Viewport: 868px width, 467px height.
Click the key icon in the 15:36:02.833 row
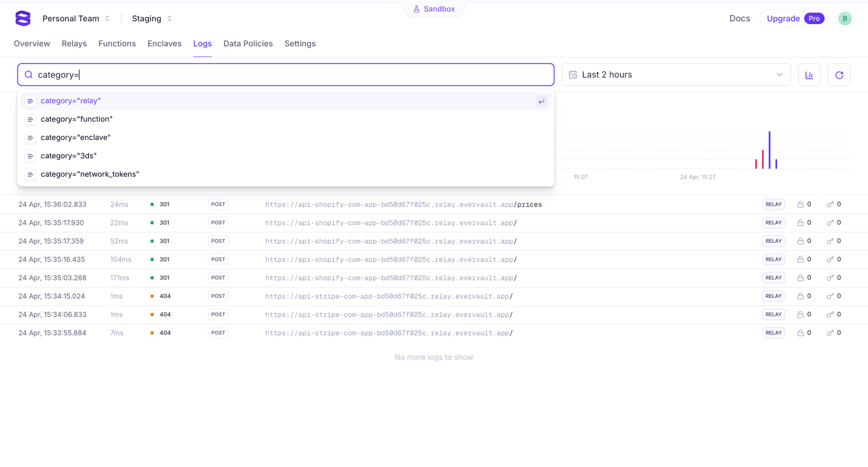click(830, 204)
